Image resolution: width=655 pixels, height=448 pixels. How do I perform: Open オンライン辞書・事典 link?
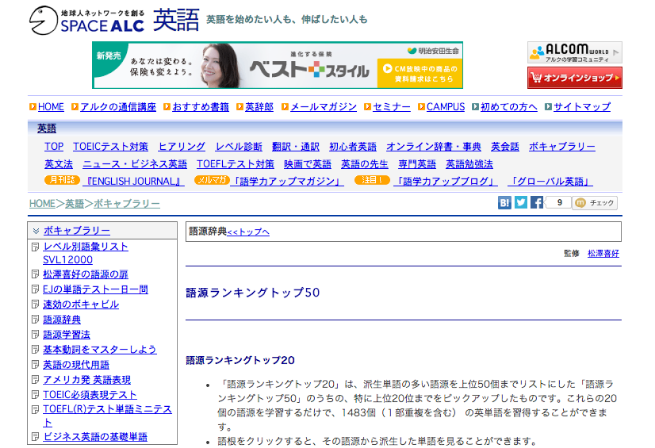tap(433, 147)
